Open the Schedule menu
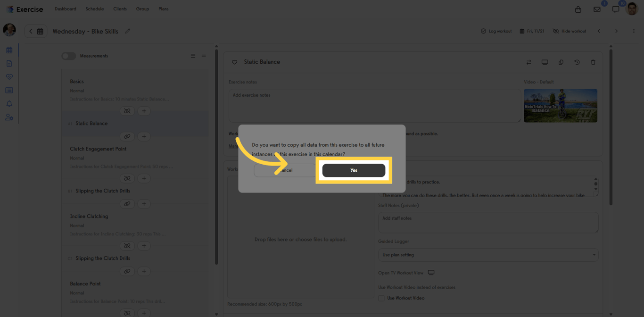Image resolution: width=644 pixels, height=317 pixels. 95,9
